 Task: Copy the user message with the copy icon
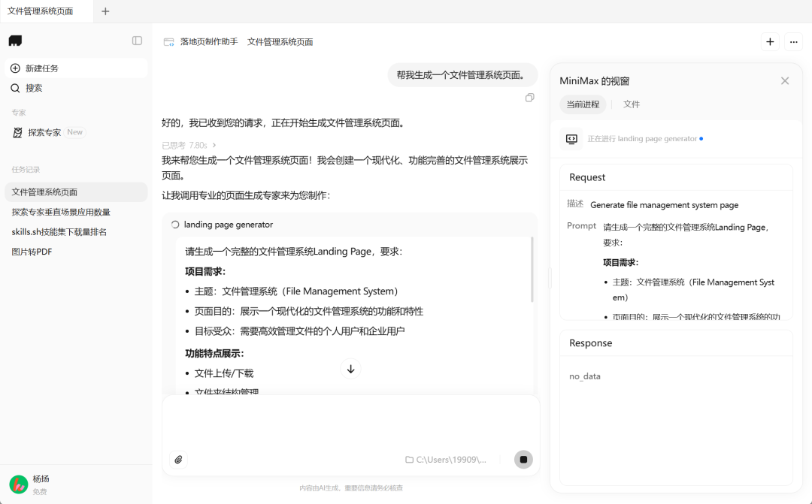[529, 97]
